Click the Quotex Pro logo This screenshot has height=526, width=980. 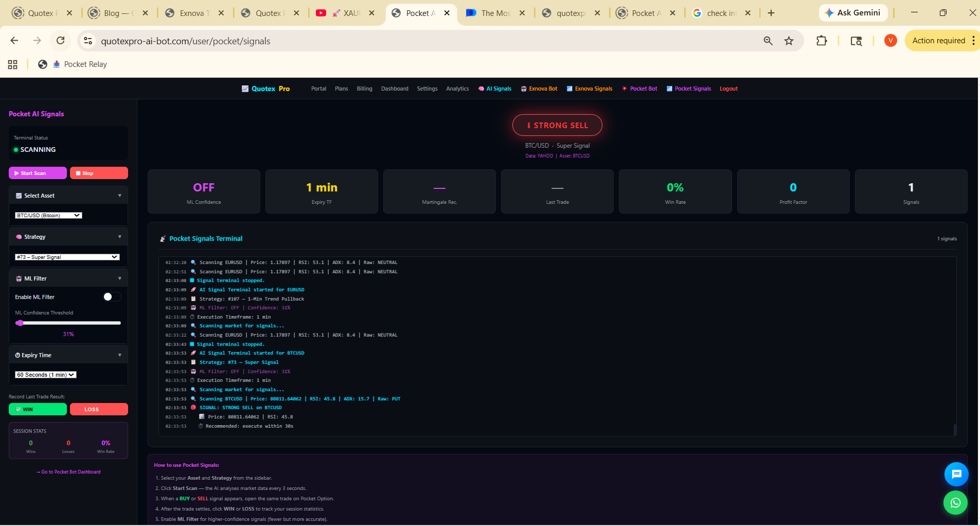click(x=266, y=89)
